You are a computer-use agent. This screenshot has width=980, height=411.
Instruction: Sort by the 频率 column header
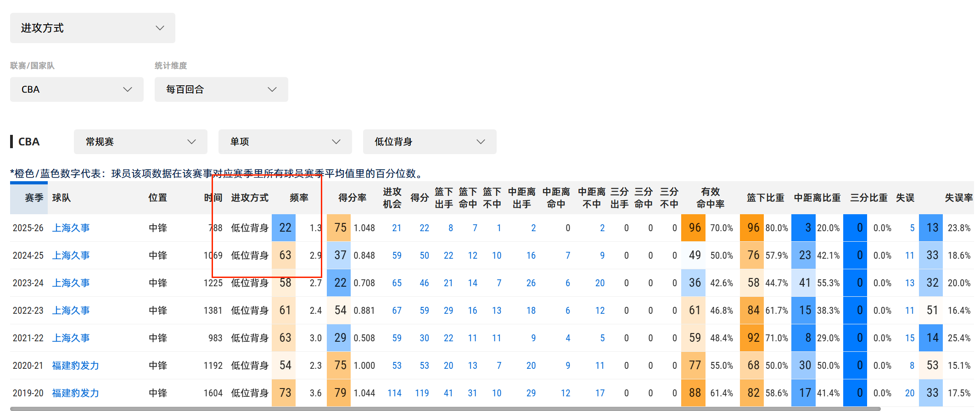tap(299, 198)
